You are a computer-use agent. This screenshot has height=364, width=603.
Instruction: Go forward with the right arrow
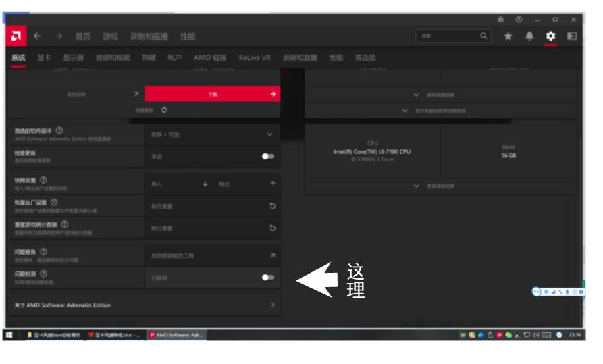[x=59, y=36]
